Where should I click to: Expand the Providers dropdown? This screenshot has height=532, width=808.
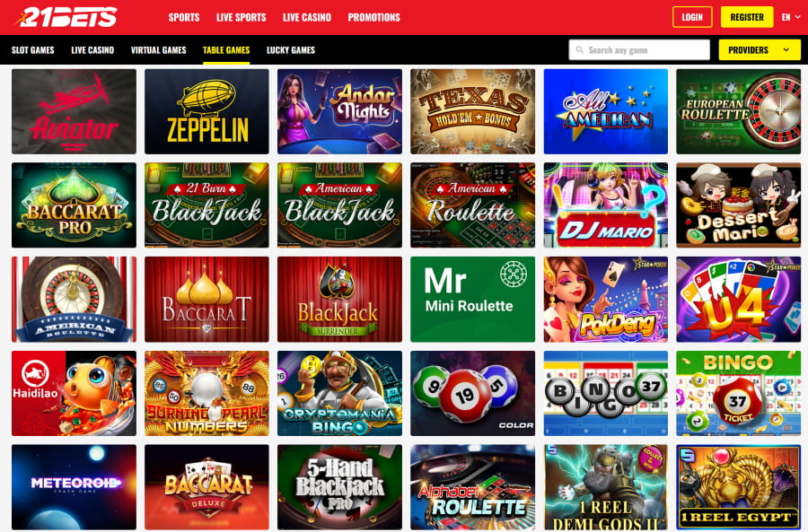coord(760,50)
